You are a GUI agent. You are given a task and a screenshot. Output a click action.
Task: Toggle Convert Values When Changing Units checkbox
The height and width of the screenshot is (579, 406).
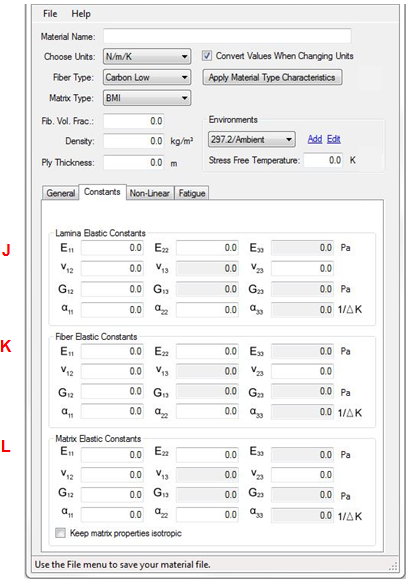pos(207,56)
